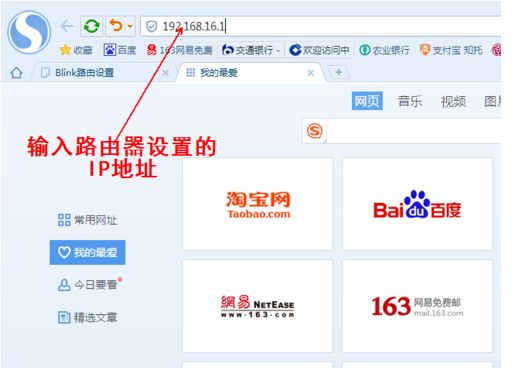Click the address bar showing 192.168.16.1
This screenshot has height=368, width=512.
coord(321,26)
